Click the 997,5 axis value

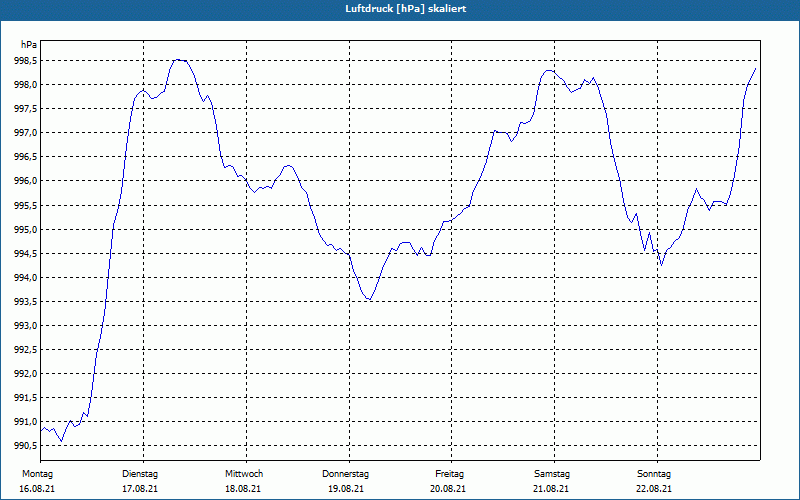coord(24,109)
